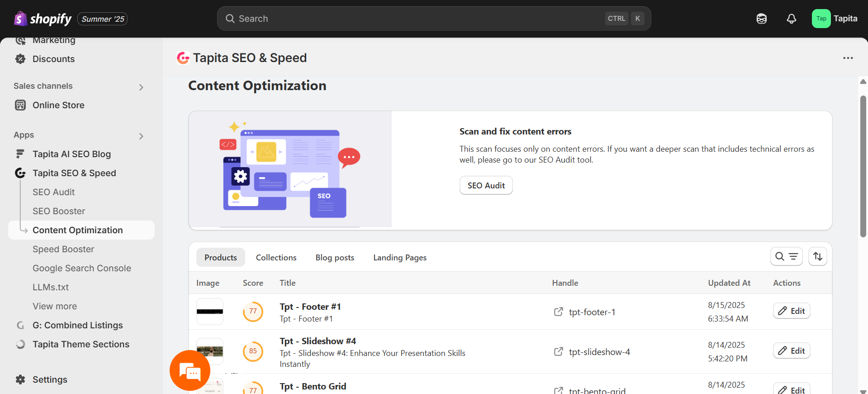Click the sort arrows button
This screenshot has height=394, width=868.
(818, 256)
